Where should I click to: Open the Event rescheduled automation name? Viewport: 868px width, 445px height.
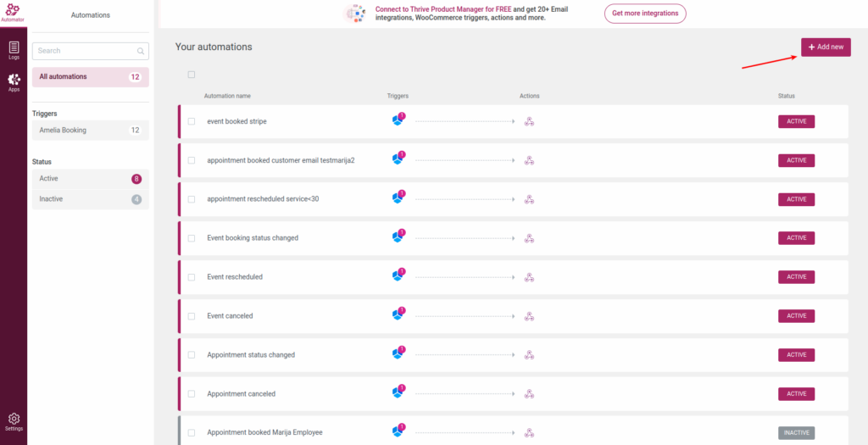click(x=235, y=276)
